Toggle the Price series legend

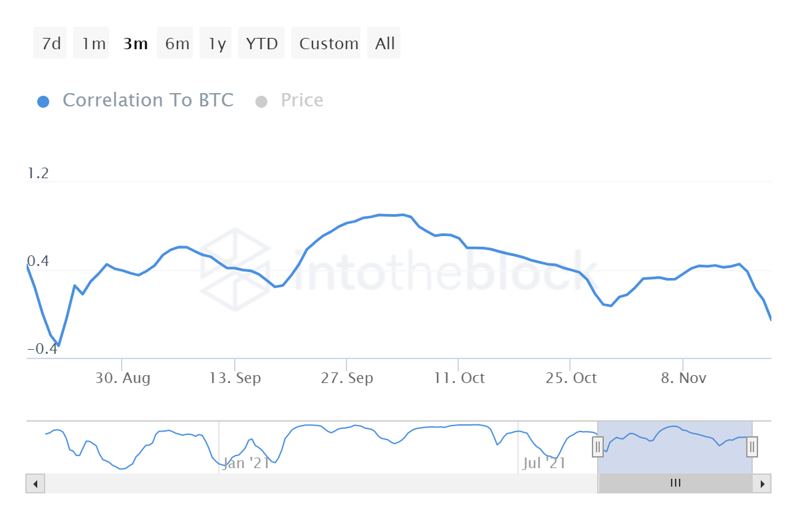click(x=302, y=100)
